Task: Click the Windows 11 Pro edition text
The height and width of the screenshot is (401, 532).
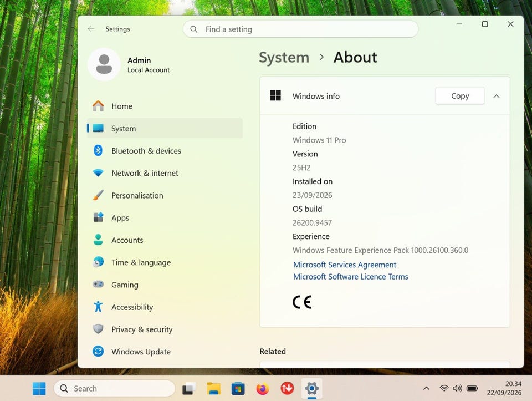Action: coord(319,140)
